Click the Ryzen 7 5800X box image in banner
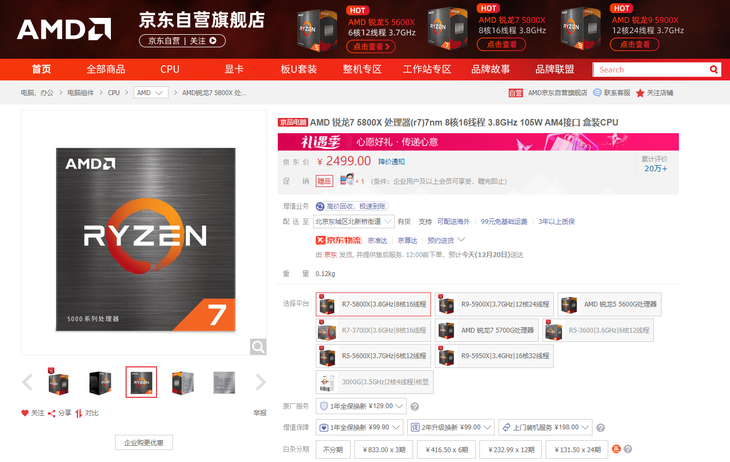The height and width of the screenshot is (462, 730). pos(447,28)
